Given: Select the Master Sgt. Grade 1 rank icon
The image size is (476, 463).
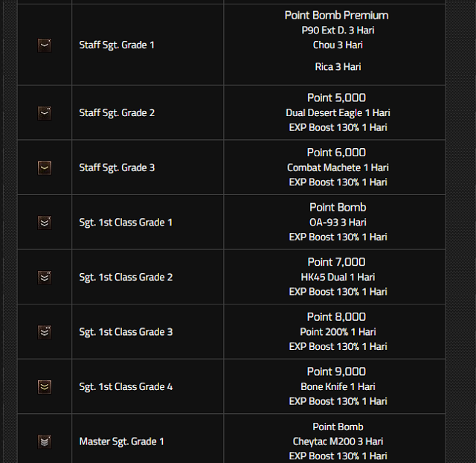Looking at the screenshot, I should (45, 441).
